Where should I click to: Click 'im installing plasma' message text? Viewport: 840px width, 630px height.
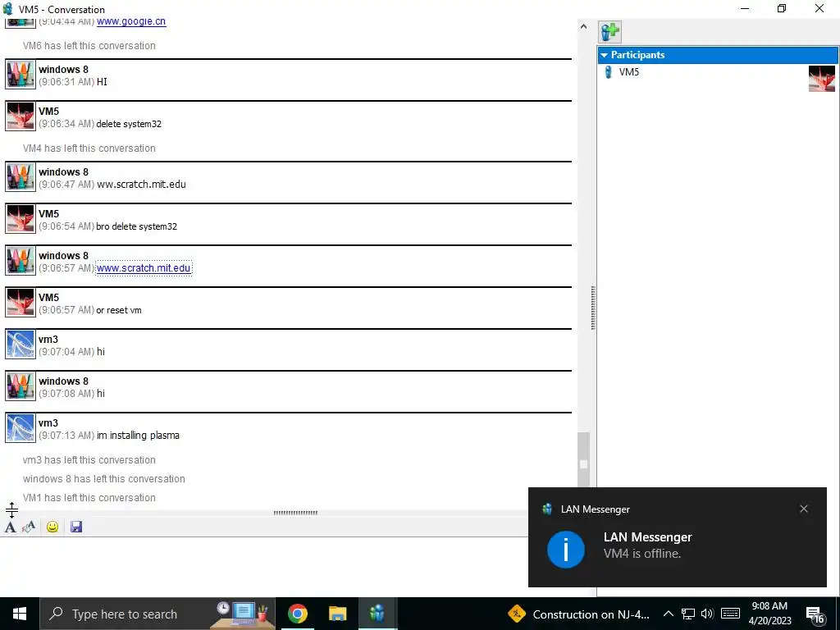[x=138, y=436]
